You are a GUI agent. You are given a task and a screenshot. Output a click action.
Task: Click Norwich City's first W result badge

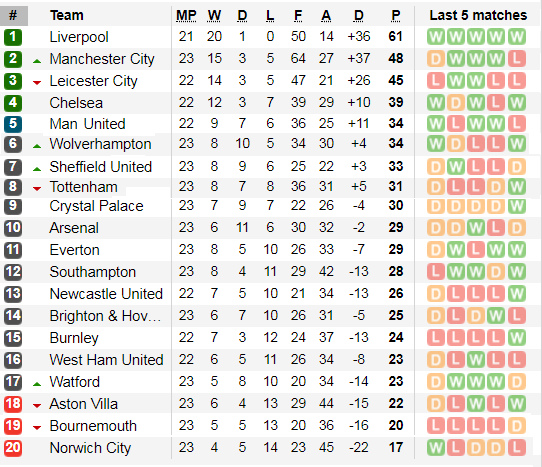pyautogui.click(x=436, y=448)
